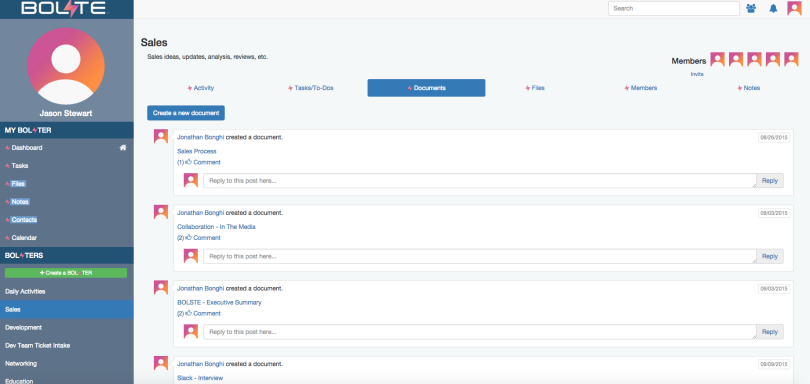The image size is (810, 384).
Task: Click the author avatar of Slack - Interview post
Action: click(x=161, y=363)
